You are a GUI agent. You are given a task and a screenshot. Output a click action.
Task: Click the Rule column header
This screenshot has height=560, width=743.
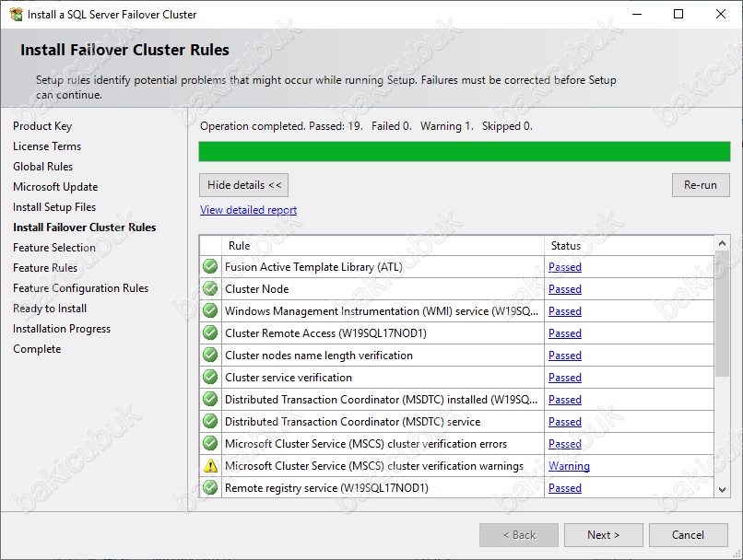click(383, 246)
